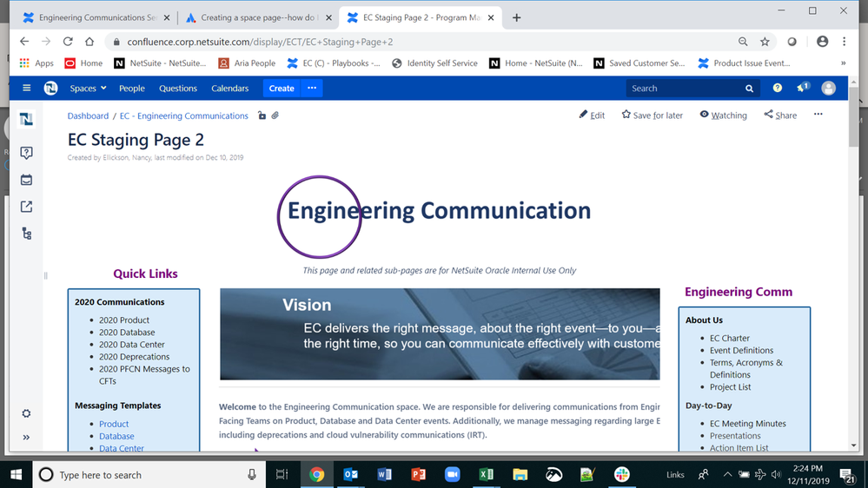Click the NetSuite logo in Confluence header
The image size is (868, 488).
(50, 88)
